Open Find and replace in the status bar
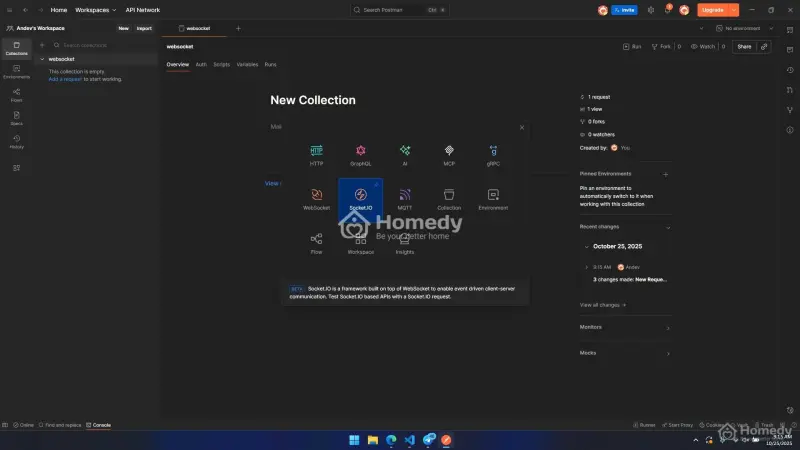 (60, 425)
